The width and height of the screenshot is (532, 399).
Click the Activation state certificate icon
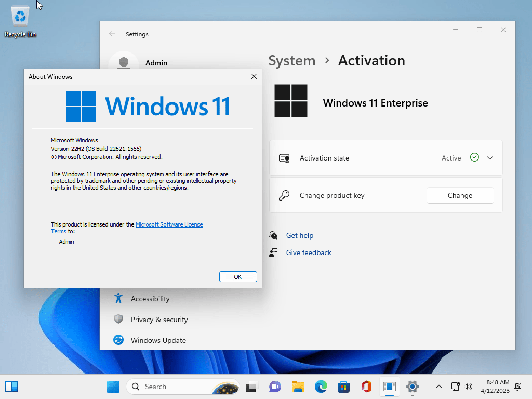pos(284,158)
